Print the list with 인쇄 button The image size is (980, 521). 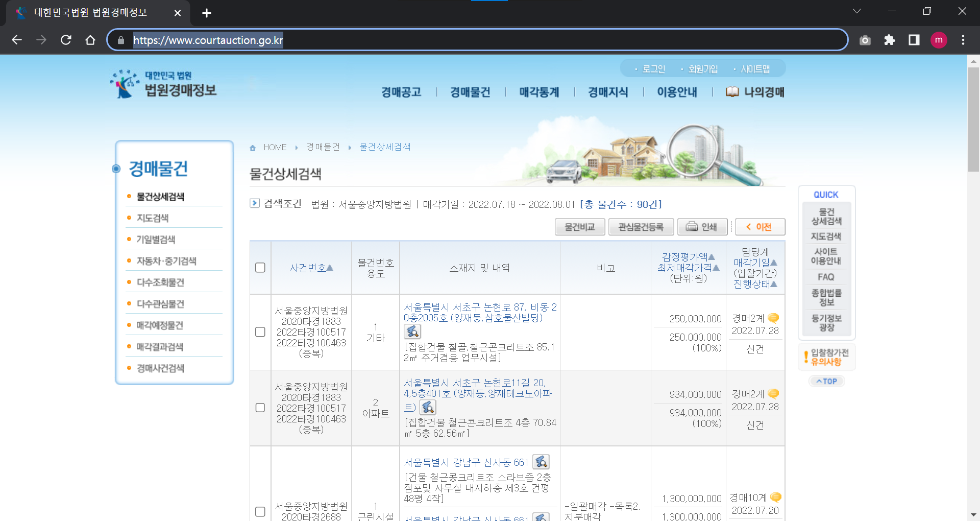click(x=702, y=227)
